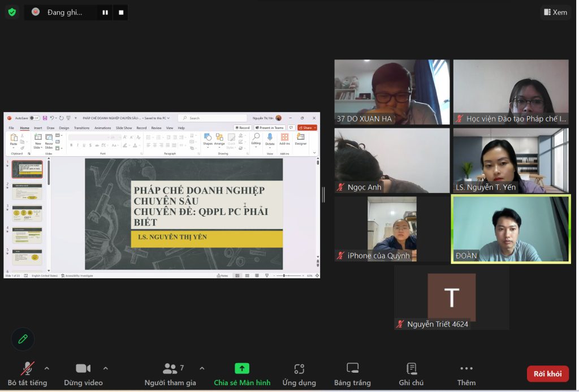Expand participants options arrow
This screenshot has width=579, height=392.
(202, 368)
